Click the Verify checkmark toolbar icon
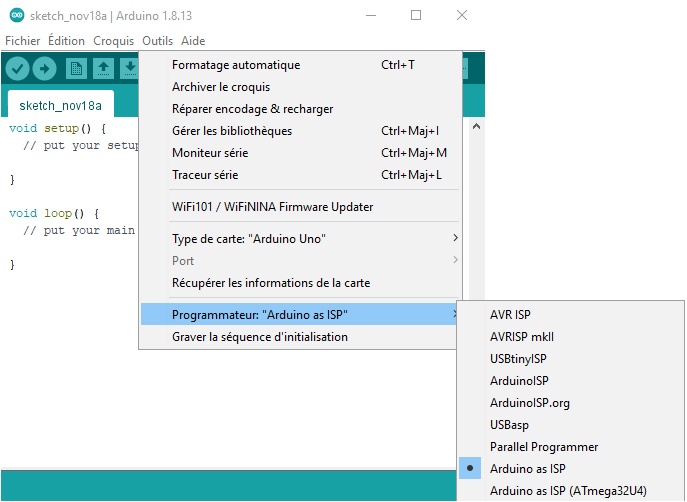Image resolution: width=687 pixels, height=502 pixels. pyautogui.click(x=17, y=68)
